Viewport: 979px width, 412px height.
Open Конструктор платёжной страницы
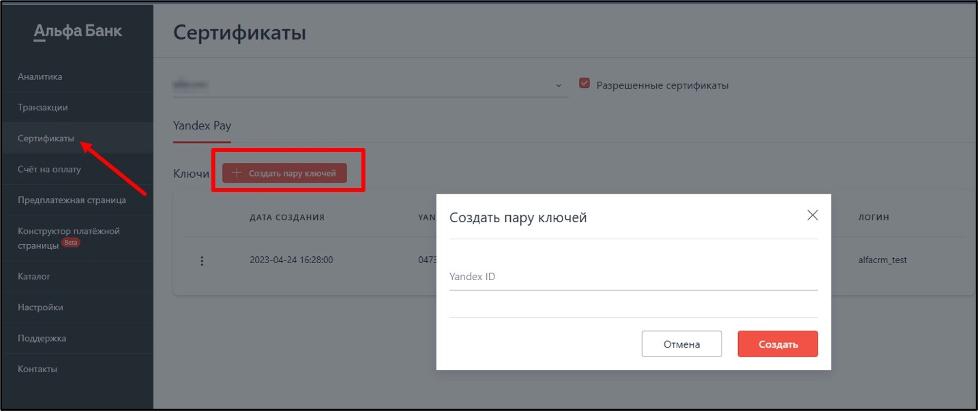[69, 238]
